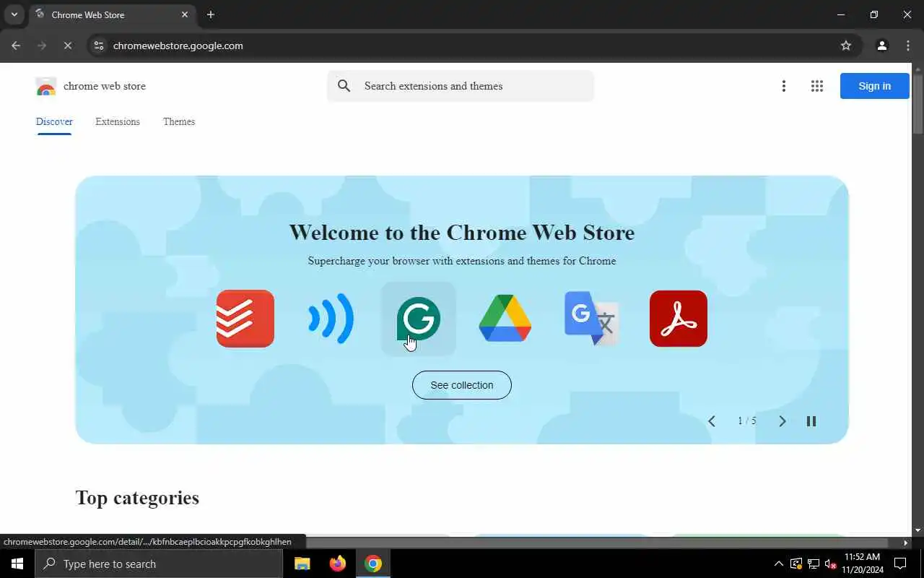Open the Chrome browser menu
This screenshot has height=578, width=924.
click(908, 46)
